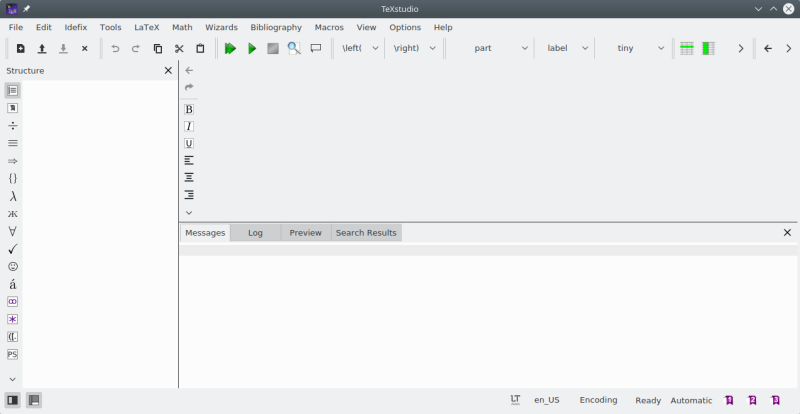
Task: Click the green table column icon
Action: pos(708,48)
